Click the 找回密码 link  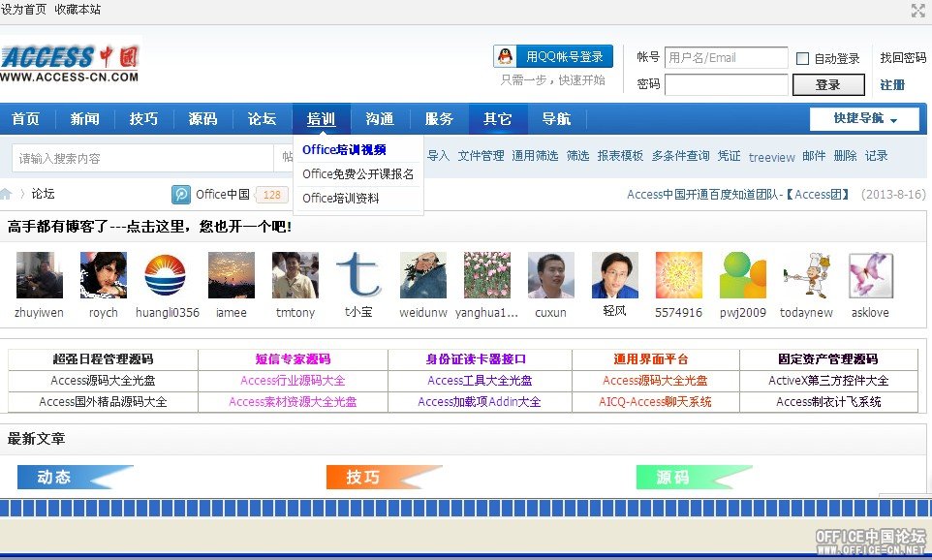click(904, 58)
